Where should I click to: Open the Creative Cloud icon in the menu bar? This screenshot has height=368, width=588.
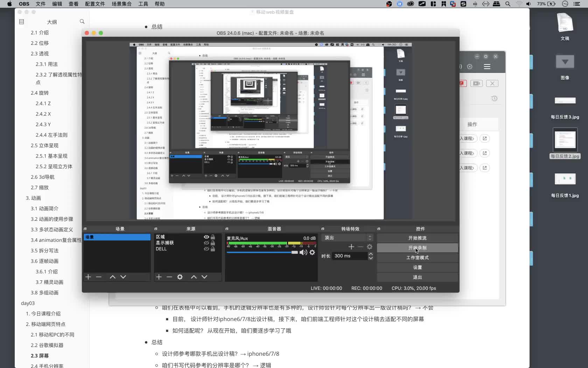click(411, 4)
